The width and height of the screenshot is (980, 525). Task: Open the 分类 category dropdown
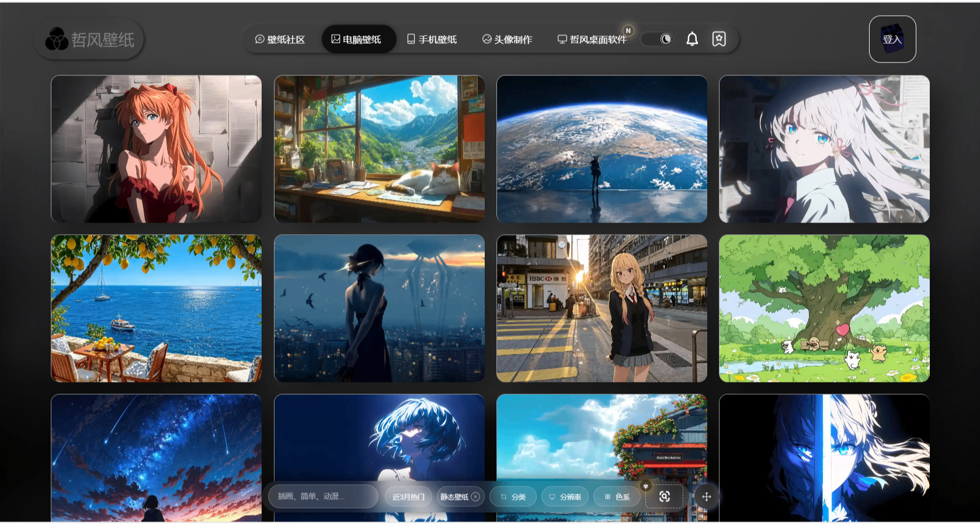[513, 496]
